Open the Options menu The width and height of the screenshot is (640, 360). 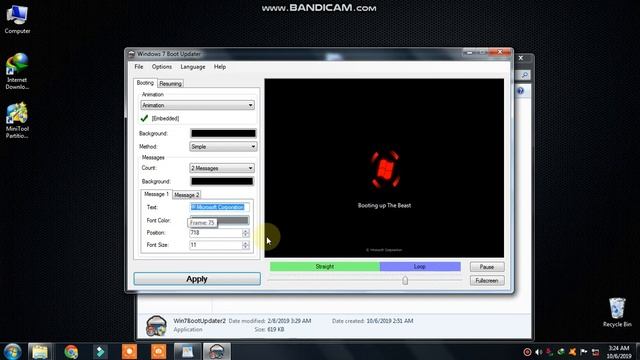[162, 67]
